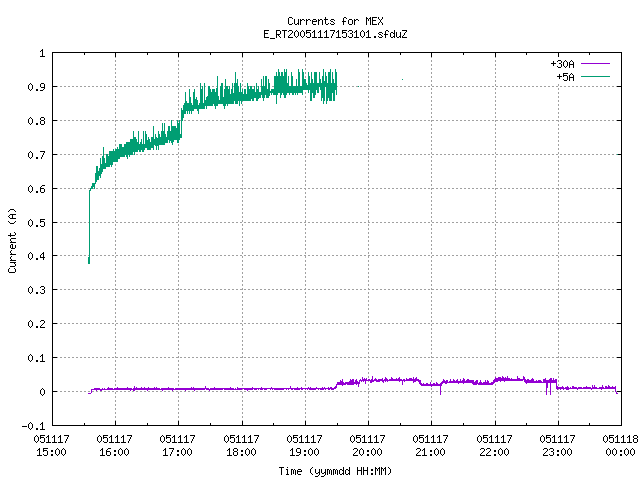Click the x-axis tick label '051117 18:00'
This screenshot has width=640, height=480.
tap(241, 445)
